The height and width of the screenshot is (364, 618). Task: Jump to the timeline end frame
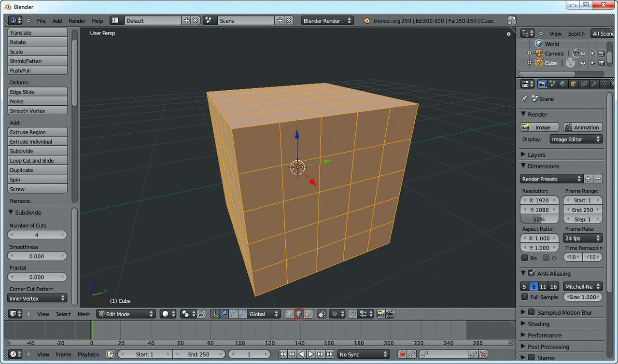(x=330, y=354)
